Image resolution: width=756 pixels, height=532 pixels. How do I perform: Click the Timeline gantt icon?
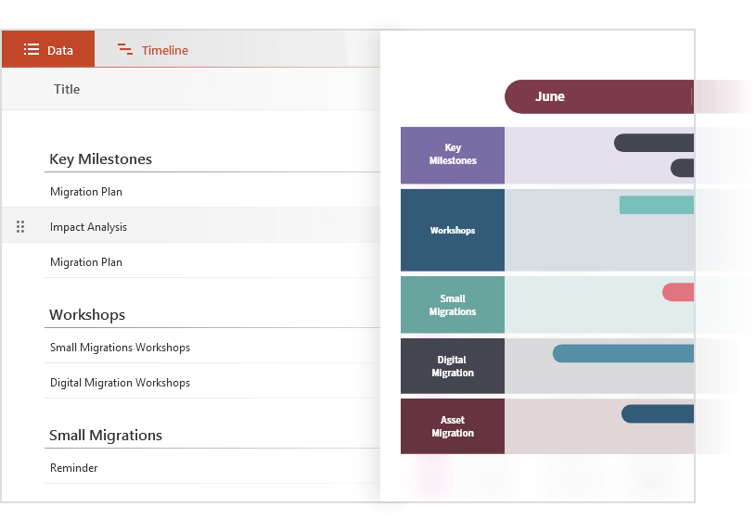click(x=125, y=50)
